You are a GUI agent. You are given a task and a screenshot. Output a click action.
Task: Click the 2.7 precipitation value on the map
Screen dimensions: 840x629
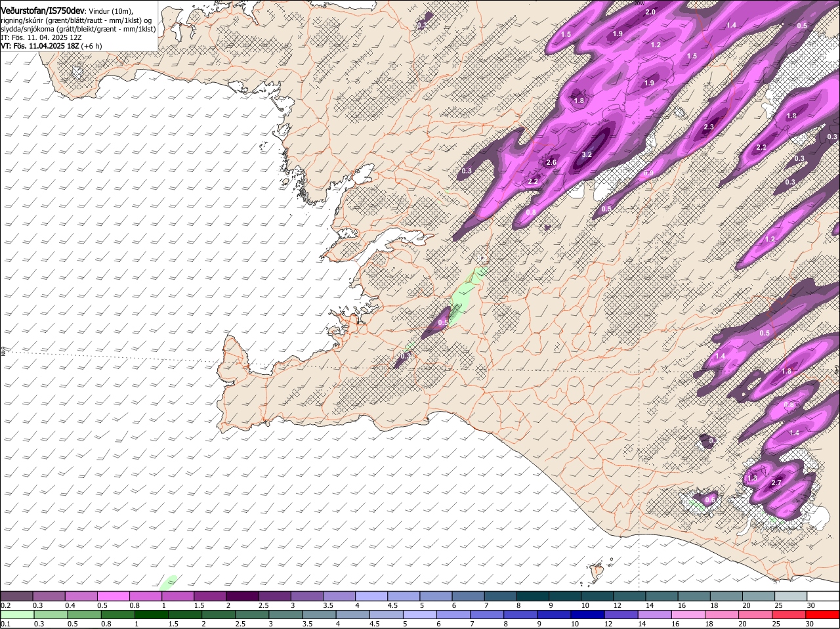point(776,483)
